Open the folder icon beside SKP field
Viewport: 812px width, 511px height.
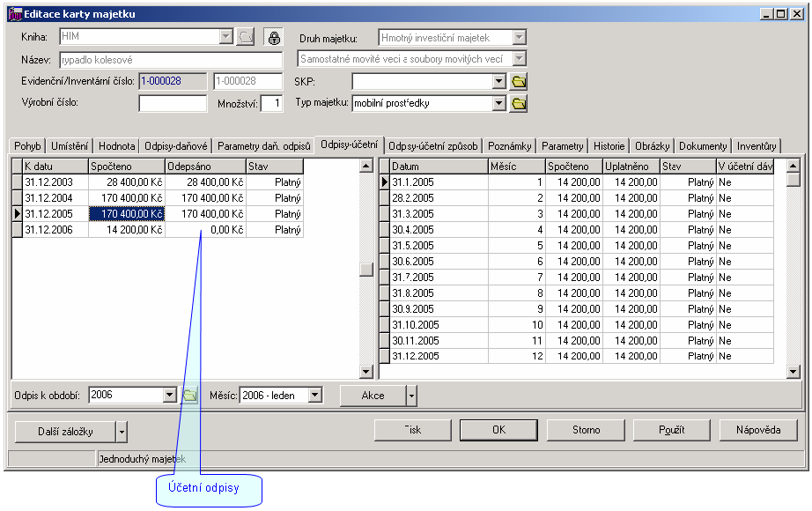click(x=519, y=82)
